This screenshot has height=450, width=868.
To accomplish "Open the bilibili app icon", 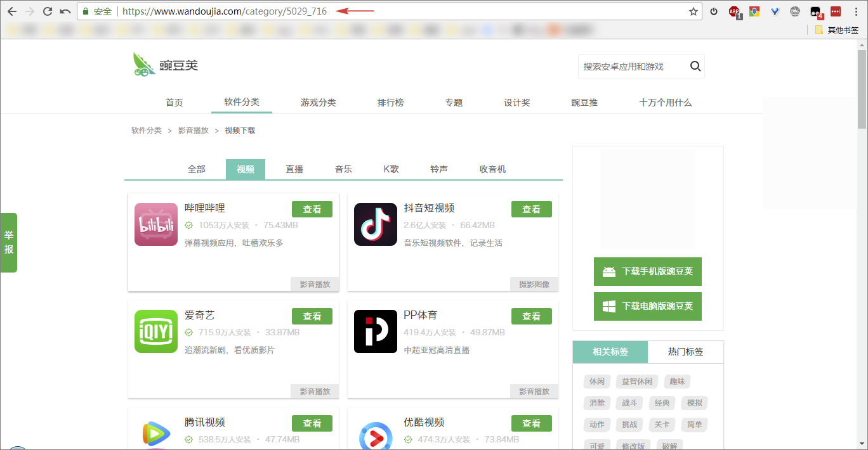I will point(156,224).
